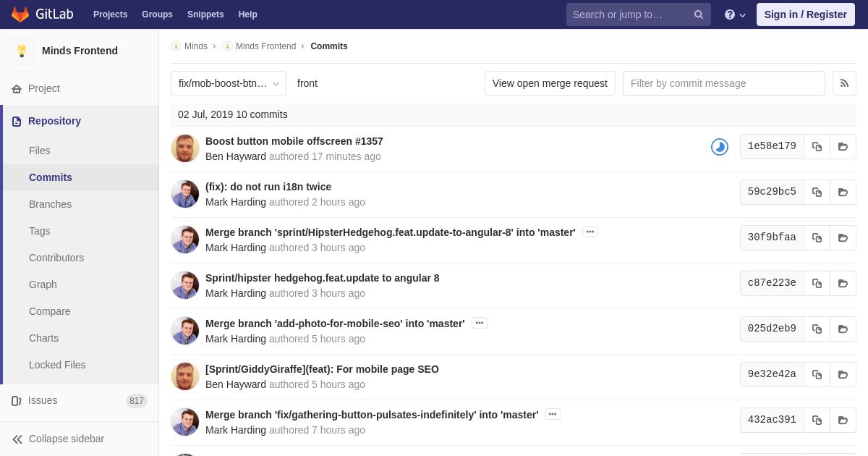Browse files at commit 30f9bfaa
868x456 pixels.
click(x=843, y=237)
